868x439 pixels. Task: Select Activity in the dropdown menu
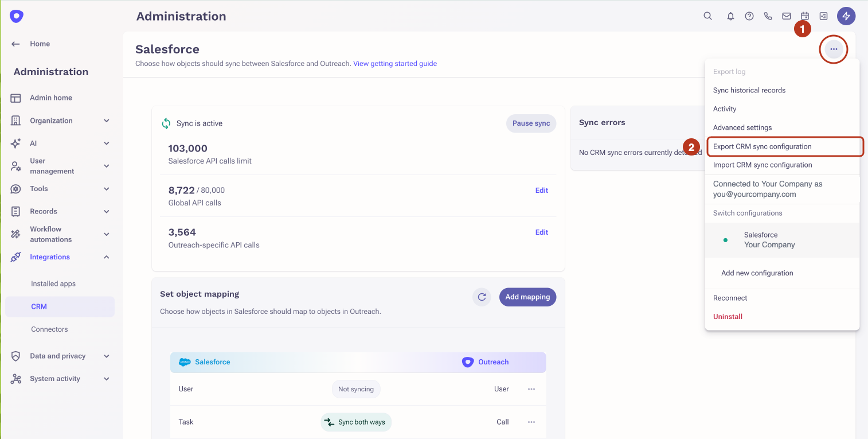click(782, 109)
